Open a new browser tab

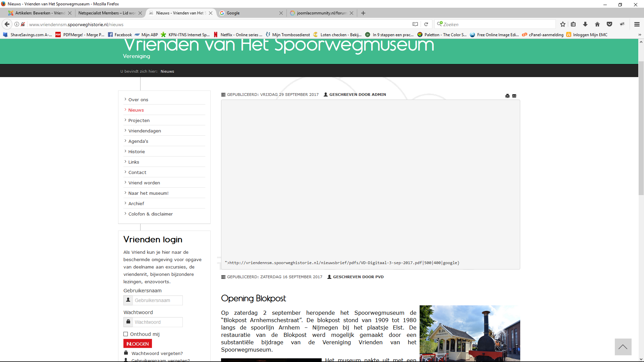(363, 13)
